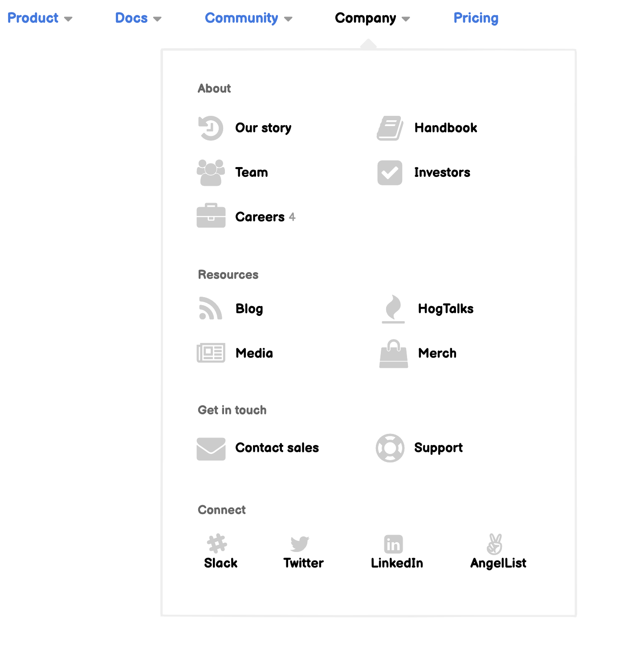Viewport: 644px width, 662px height.
Task: Click the Team people icon
Action: [x=210, y=172]
